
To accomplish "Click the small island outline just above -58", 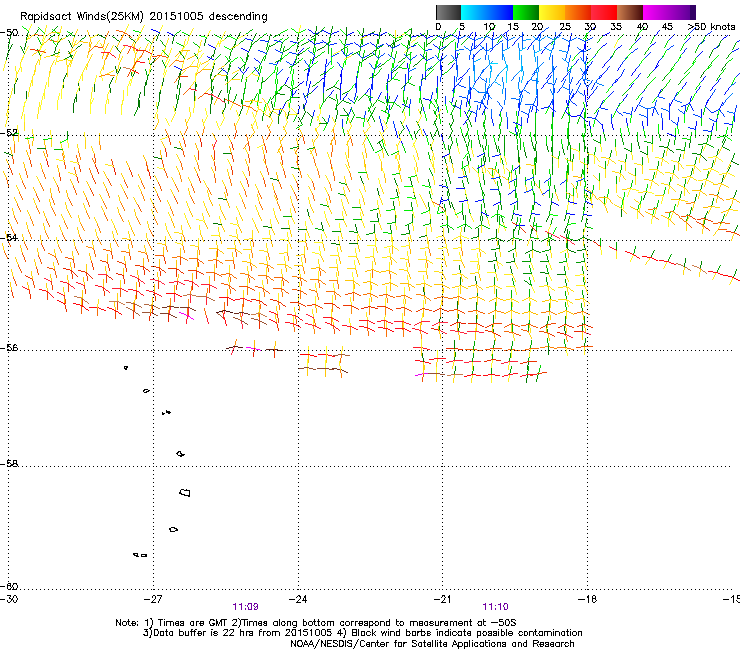I will click(x=180, y=454).
